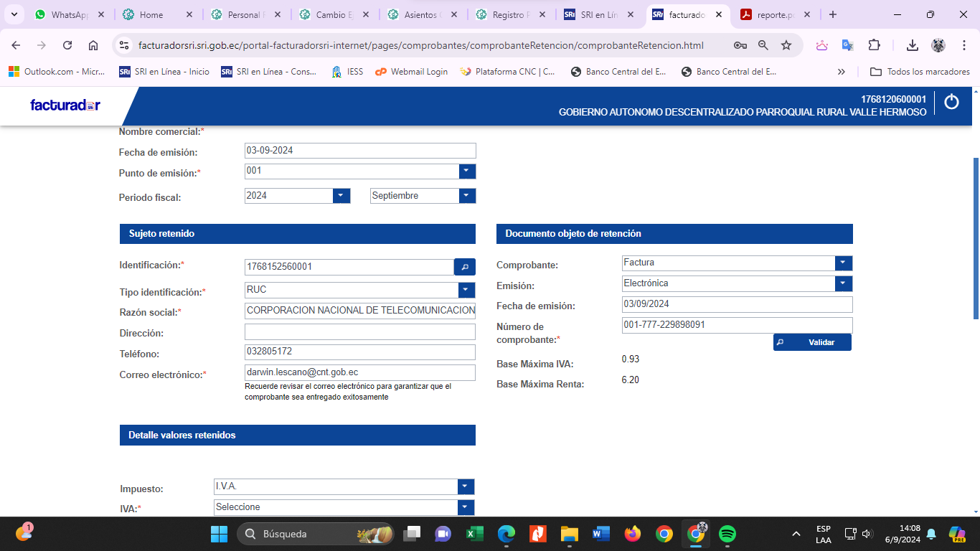Expand the Tipo identificación RUC dropdown
The height and width of the screenshot is (551, 980).
tap(467, 290)
